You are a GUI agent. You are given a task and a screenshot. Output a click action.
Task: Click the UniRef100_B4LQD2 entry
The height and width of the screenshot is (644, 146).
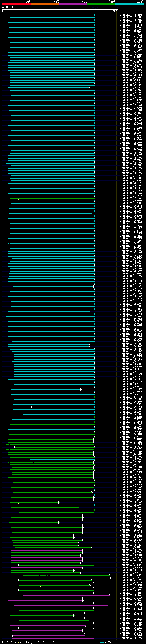click(131, 414)
